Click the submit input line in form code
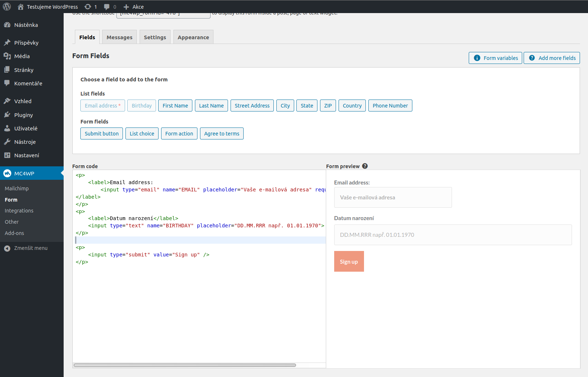 [x=149, y=255]
